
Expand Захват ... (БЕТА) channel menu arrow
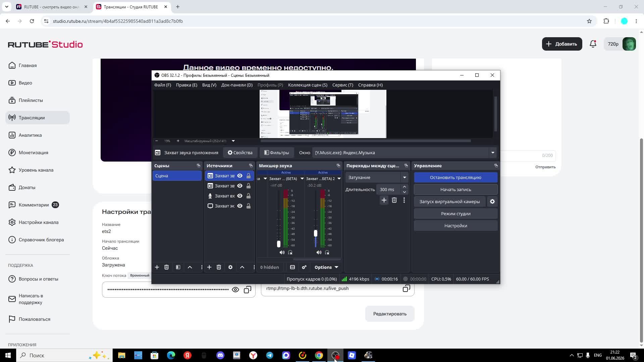[302, 179]
